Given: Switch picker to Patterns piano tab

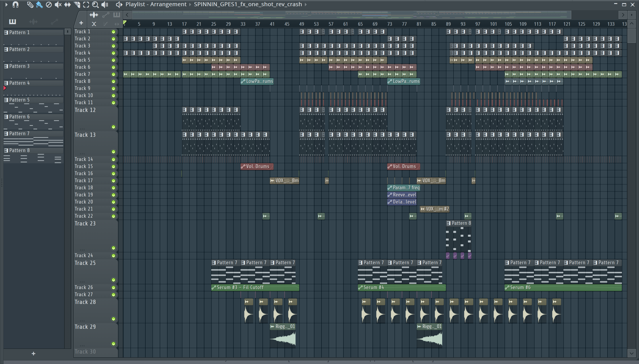Looking at the screenshot, I should (x=12, y=22).
